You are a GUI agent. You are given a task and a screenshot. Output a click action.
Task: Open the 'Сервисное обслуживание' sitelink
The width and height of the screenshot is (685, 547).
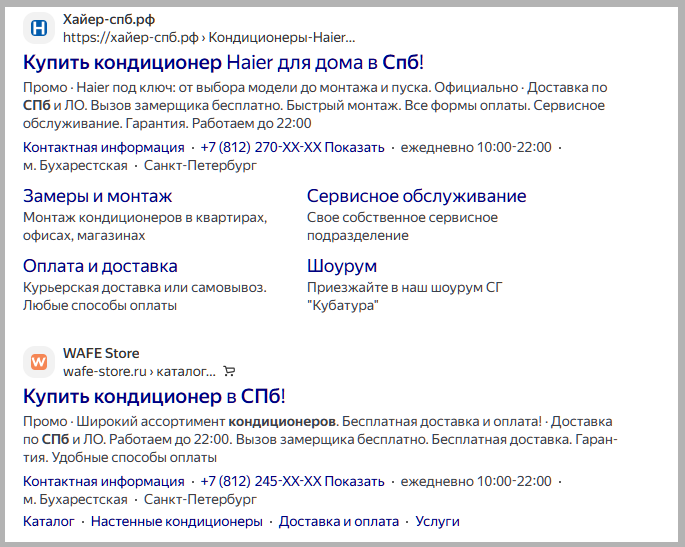416,196
